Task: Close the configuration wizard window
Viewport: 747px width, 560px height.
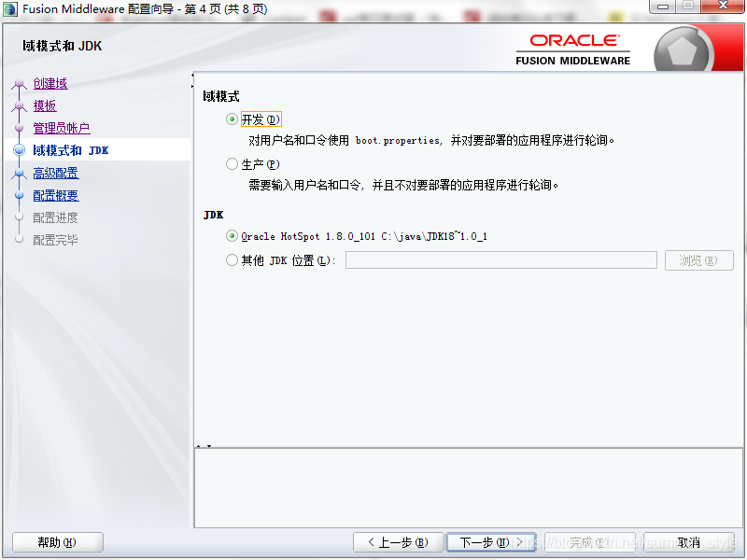Action: coord(723,7)
